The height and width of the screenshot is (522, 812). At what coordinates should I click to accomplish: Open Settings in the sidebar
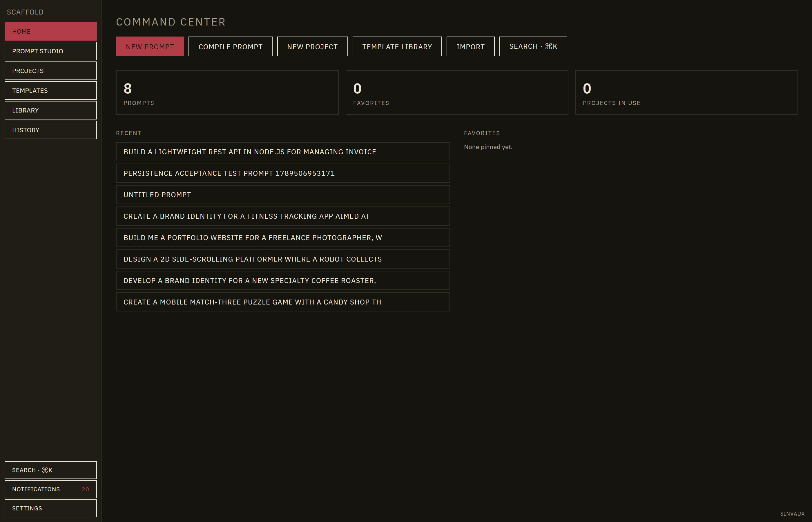pyautogui.click(x=50, y=508)
